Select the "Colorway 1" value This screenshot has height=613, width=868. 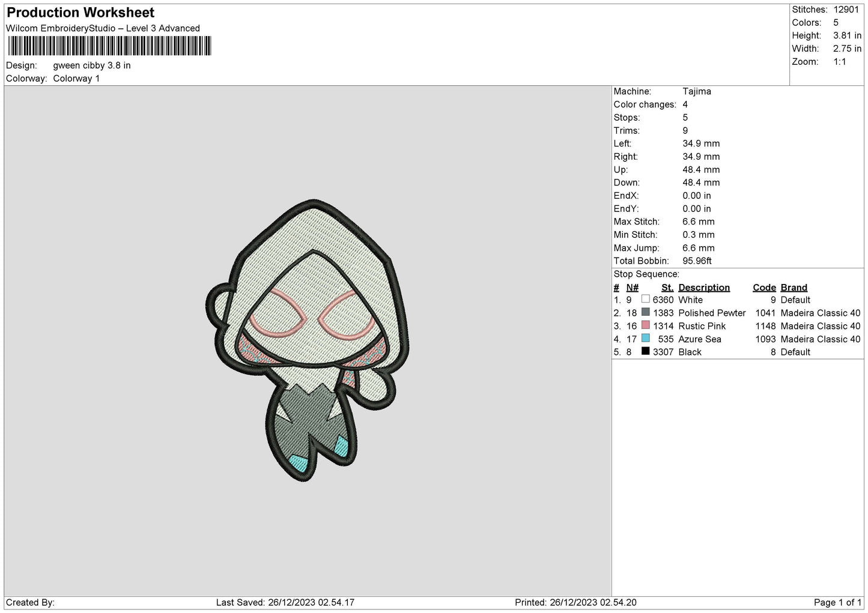(x=77, y=79)
